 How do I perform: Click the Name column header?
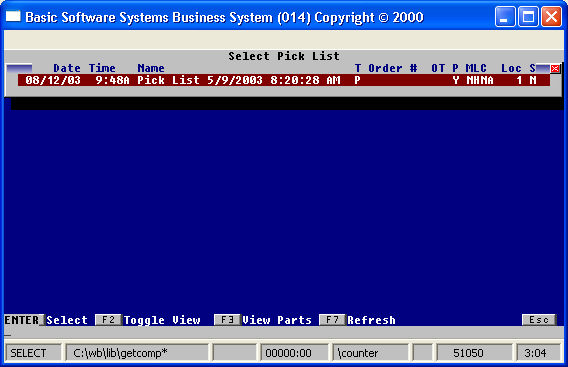click(x=151, y=68)
